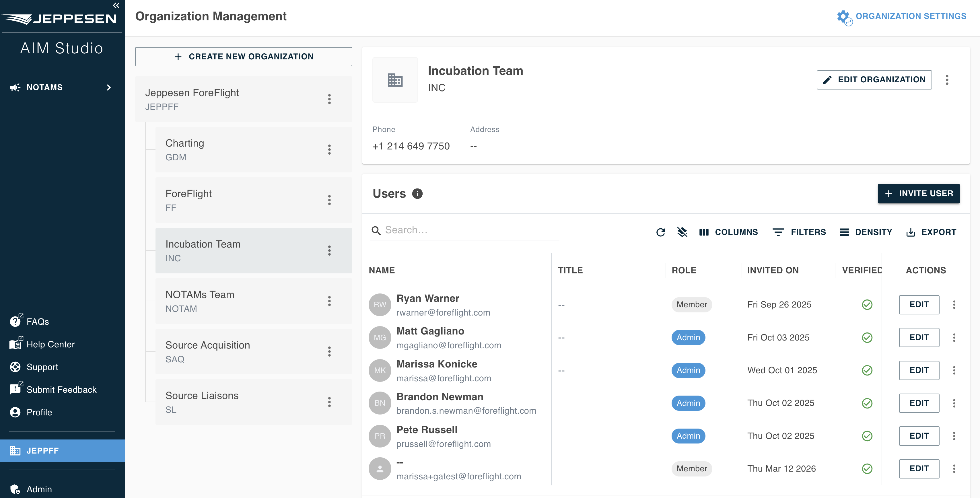Expand the NOTAMS chevron arrow
Screen dimensions: 980x498
pyautogui.click(x=109, y=87)
